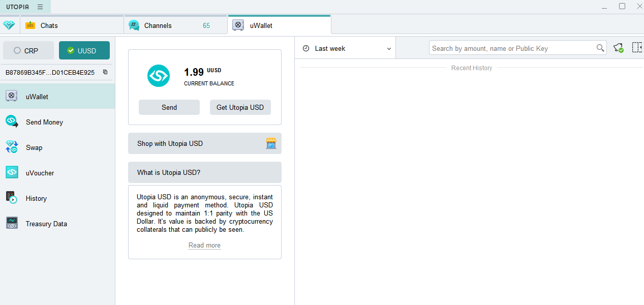Viewport: 644px width, 305px height.
Task: Select the UUSD currency option
Action: (84, 51)
